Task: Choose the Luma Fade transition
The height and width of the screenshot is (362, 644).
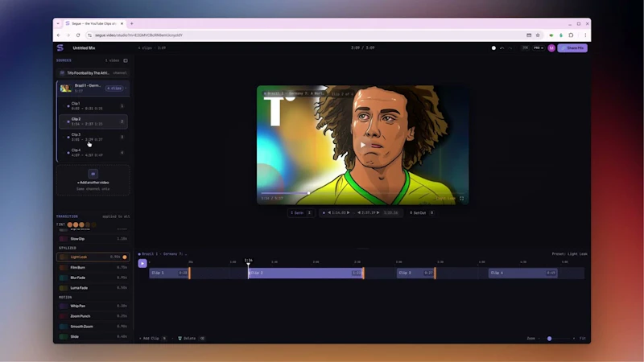Action: [x=93, y=288]
